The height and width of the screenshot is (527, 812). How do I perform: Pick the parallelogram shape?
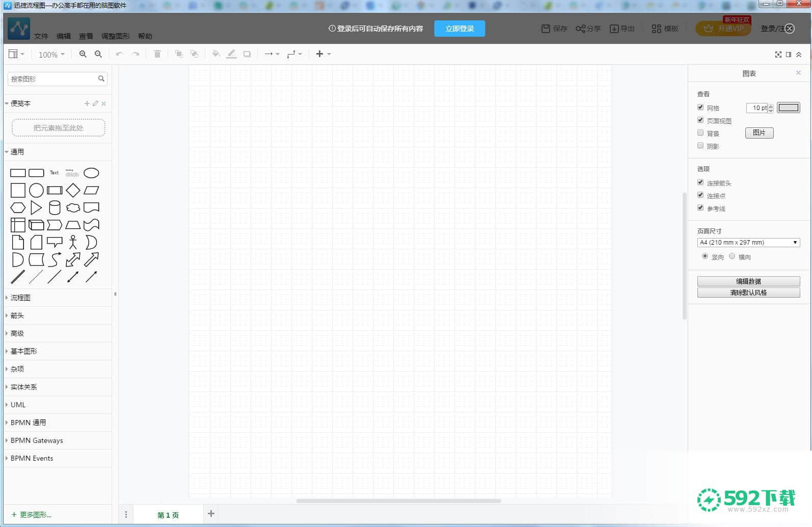(x=91, y=190)
